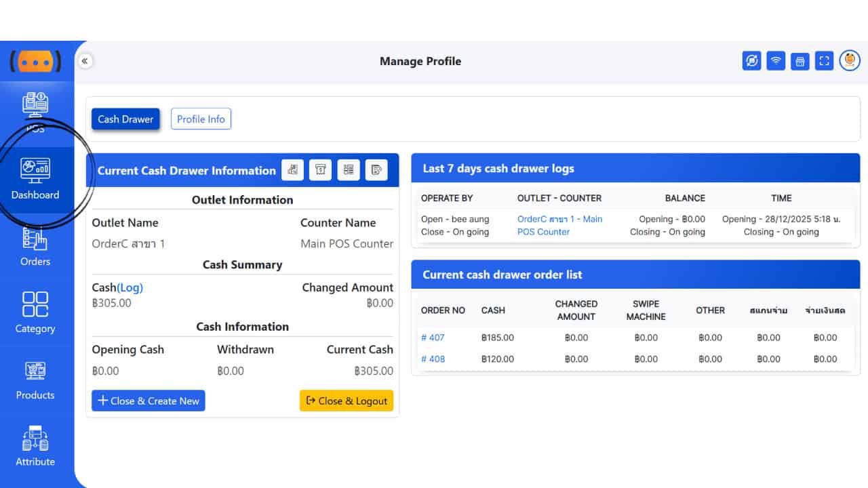
Task: Open Products from the sidebar
Action: (x=35, y=380)
